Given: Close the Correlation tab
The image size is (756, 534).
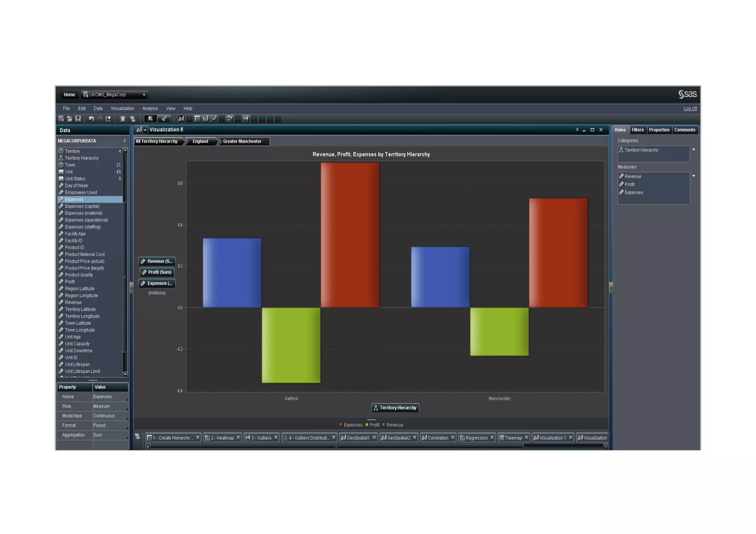Looking at the screenshot, I should coord(453,438).
